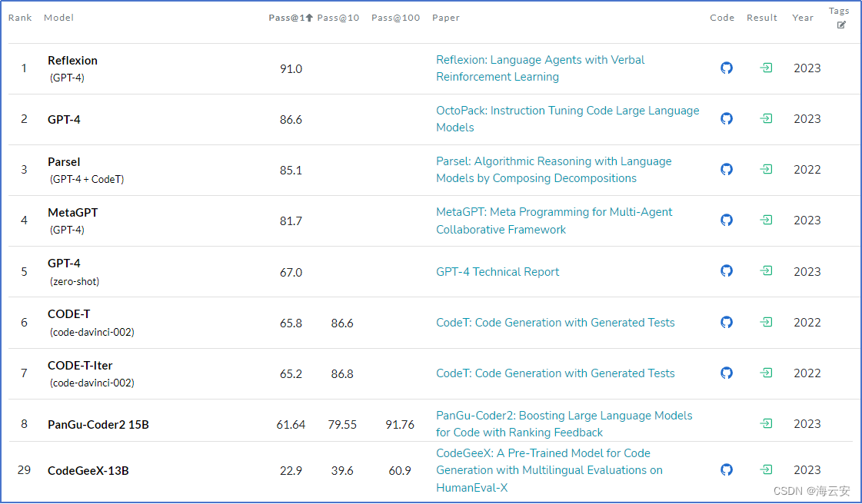Click result icon in GPT-4 zero-shot row
Viewport: 862px width, 504px height.
coord(766,270)
